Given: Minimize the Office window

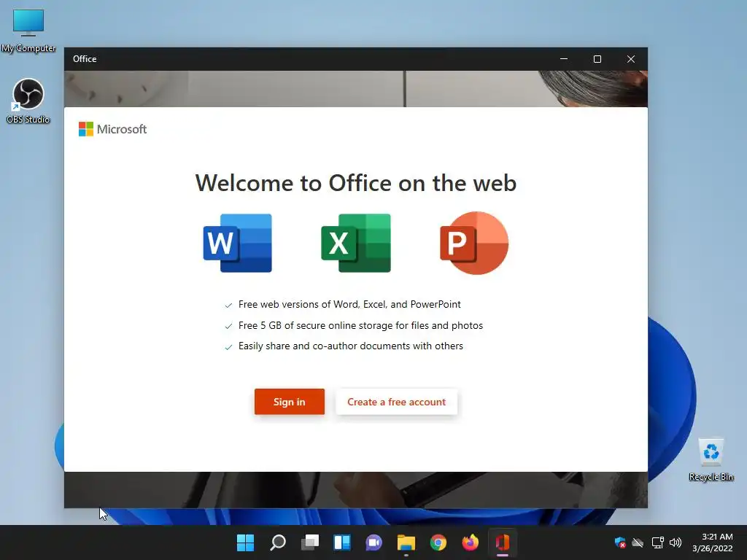Looking at the screenshot, I should (564, 59).
